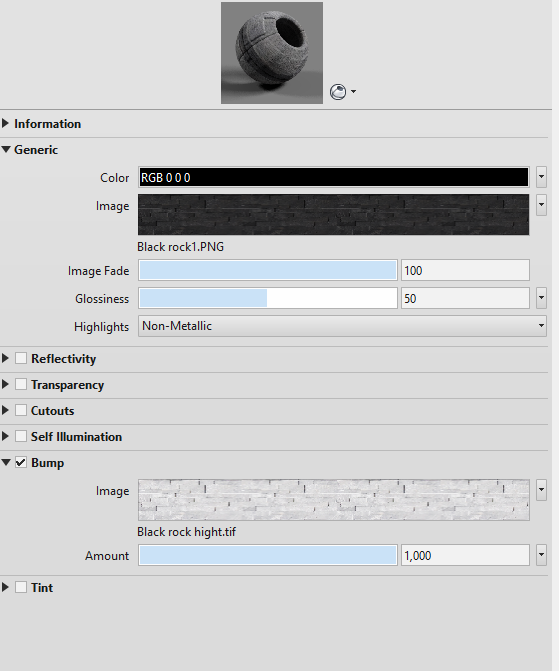
Task: Click the Bump Amount slider bar
Action: tap(268, 555)
